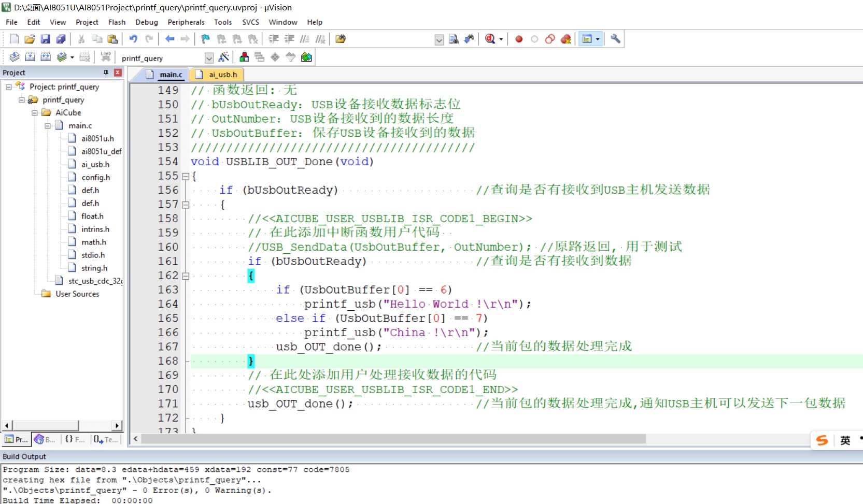
Task: Open the Peripherals menu
Action: [x=186, y=22]
